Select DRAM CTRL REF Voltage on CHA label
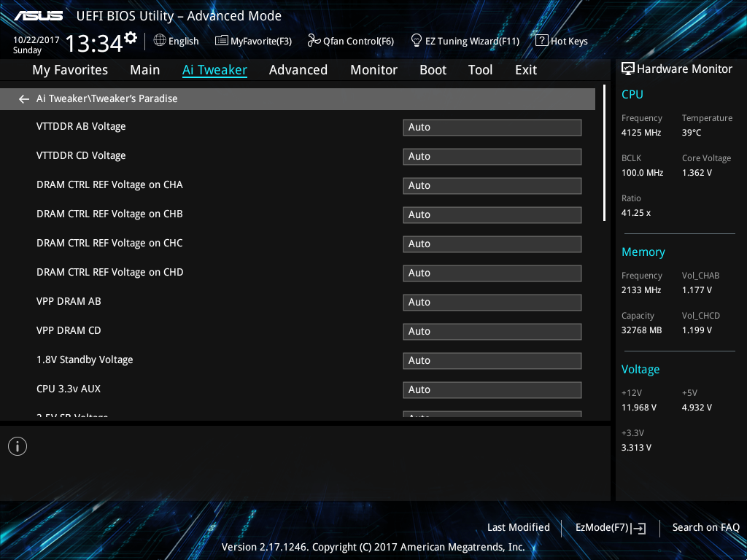Image resolution: width=747 pixels, height=560 pixels. click(109, 184)
